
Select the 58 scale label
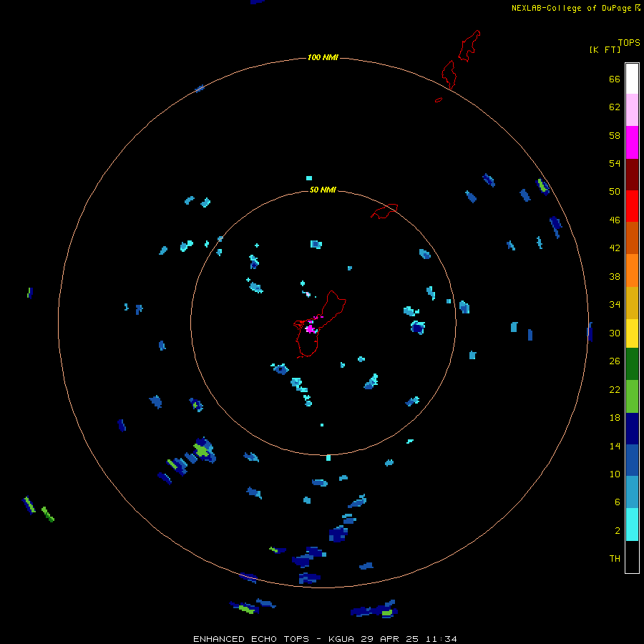(615, 135)
